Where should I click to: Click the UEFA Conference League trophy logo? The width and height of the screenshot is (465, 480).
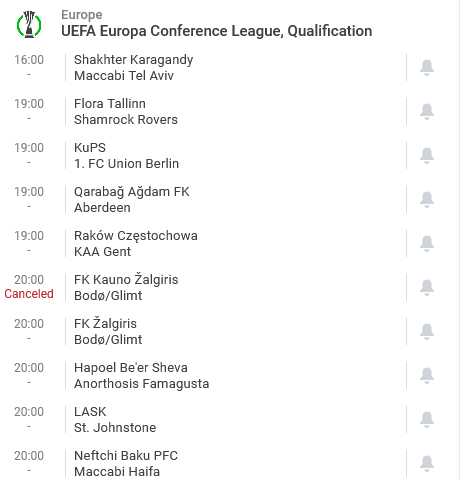29,24
